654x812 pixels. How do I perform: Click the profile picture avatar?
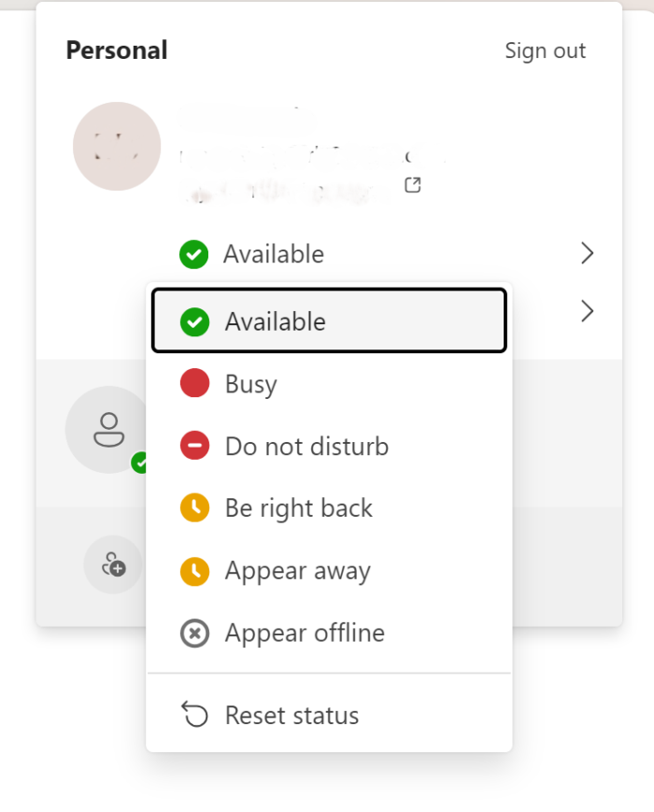pyautogui.click(x=117, y=146)
